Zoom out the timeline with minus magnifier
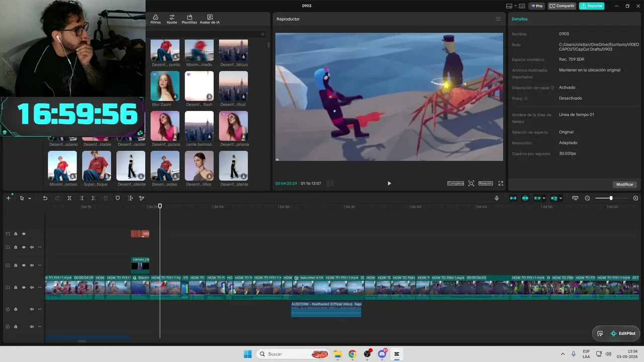 (587, 198)
